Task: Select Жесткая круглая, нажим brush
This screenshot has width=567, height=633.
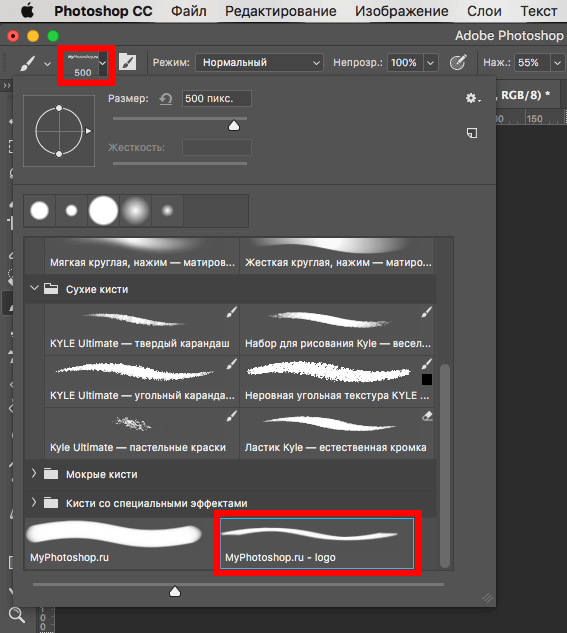Action: (337, 256)
